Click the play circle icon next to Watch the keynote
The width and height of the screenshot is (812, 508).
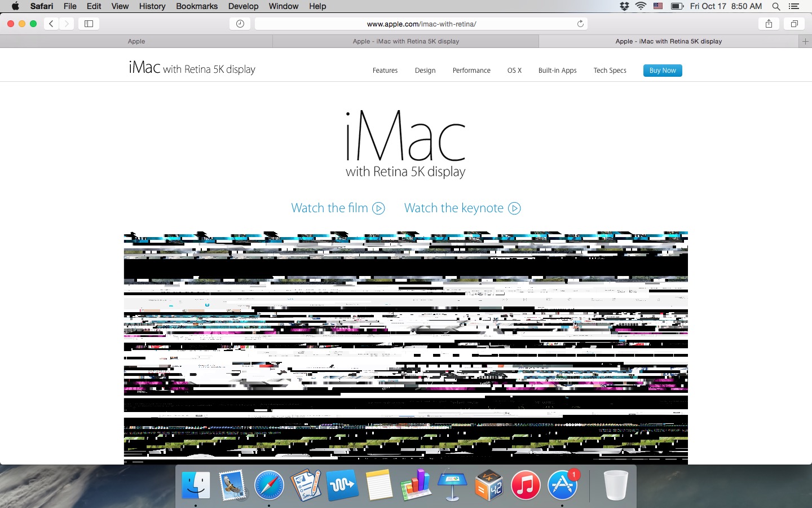coord(514,209)
